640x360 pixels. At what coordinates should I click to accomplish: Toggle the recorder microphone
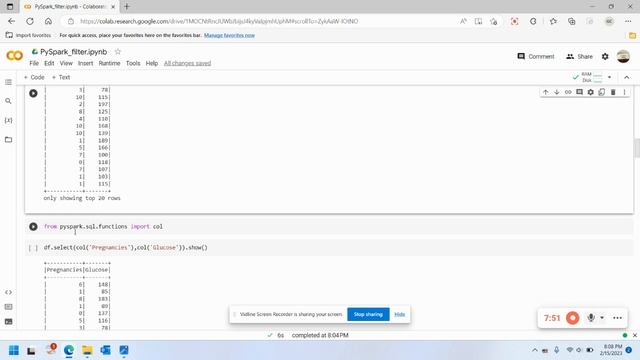(x=591, y=318)
